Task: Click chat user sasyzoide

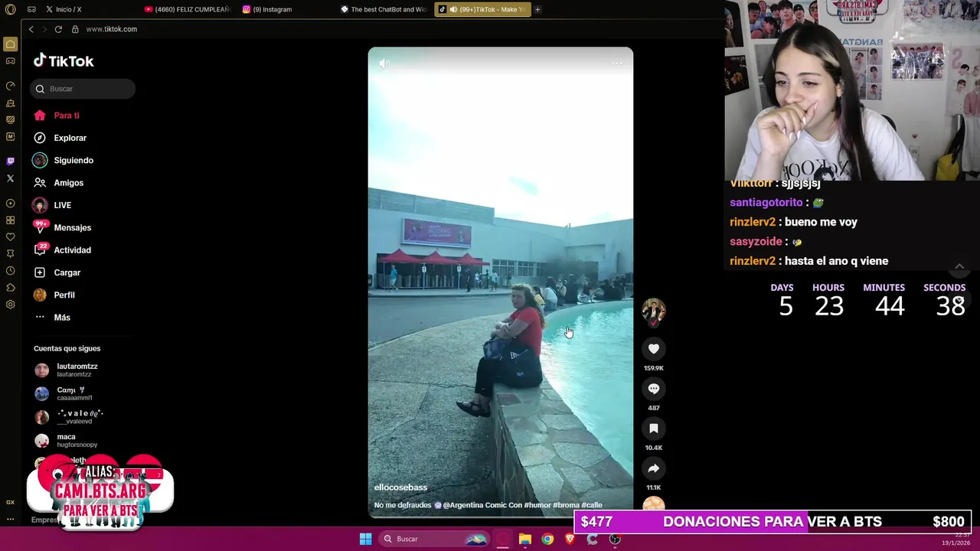Action: click(x=756, y=242)
